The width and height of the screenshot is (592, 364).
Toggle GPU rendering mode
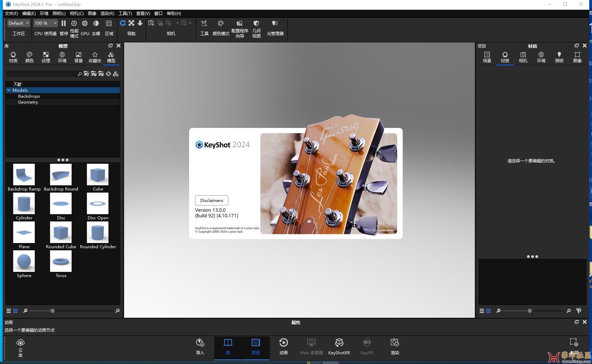[85, 23]
